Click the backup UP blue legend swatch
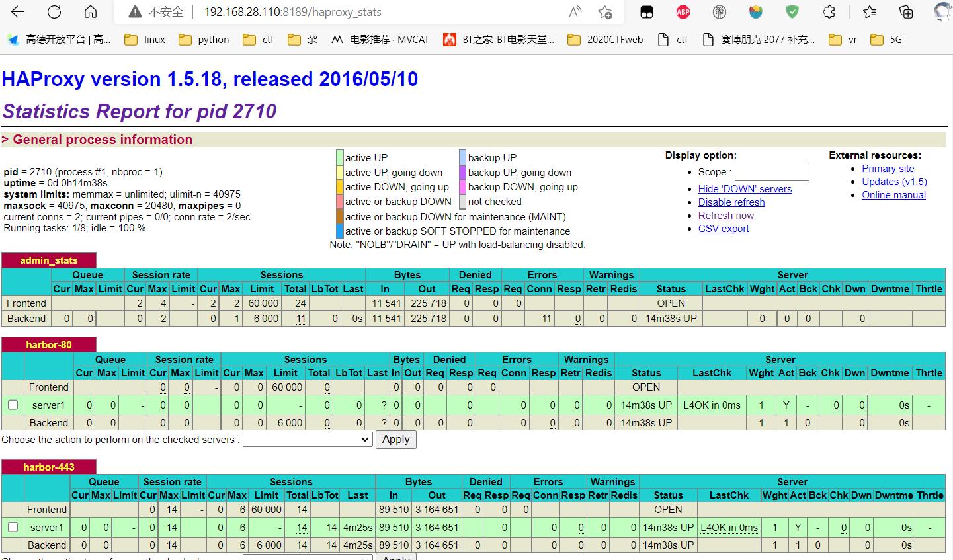 tap(462, 157)
